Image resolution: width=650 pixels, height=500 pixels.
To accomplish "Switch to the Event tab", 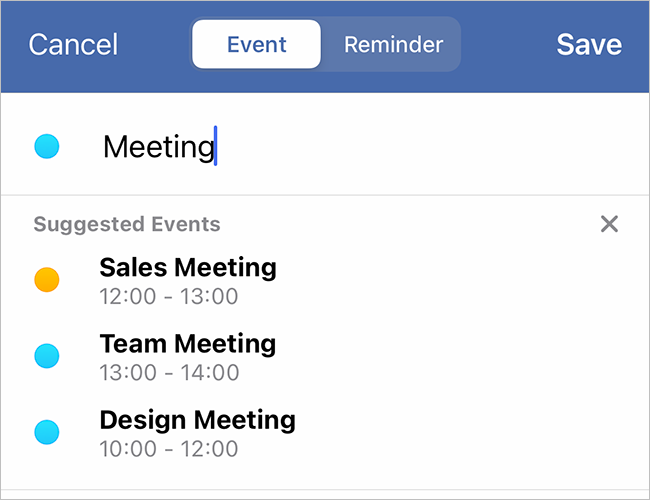I will pyautogui.click(x=257, y=45).
